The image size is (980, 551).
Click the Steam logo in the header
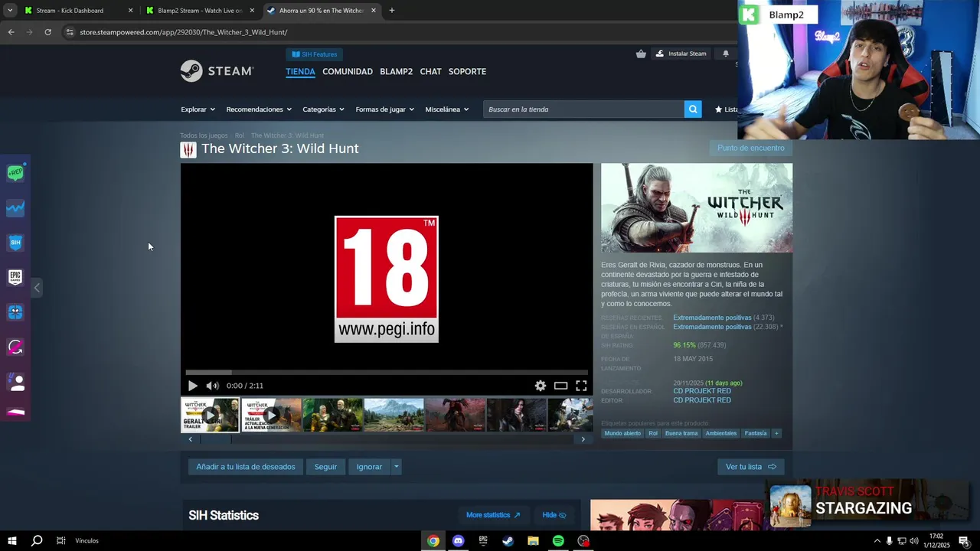pyautogui.click(x=217, y=71)
